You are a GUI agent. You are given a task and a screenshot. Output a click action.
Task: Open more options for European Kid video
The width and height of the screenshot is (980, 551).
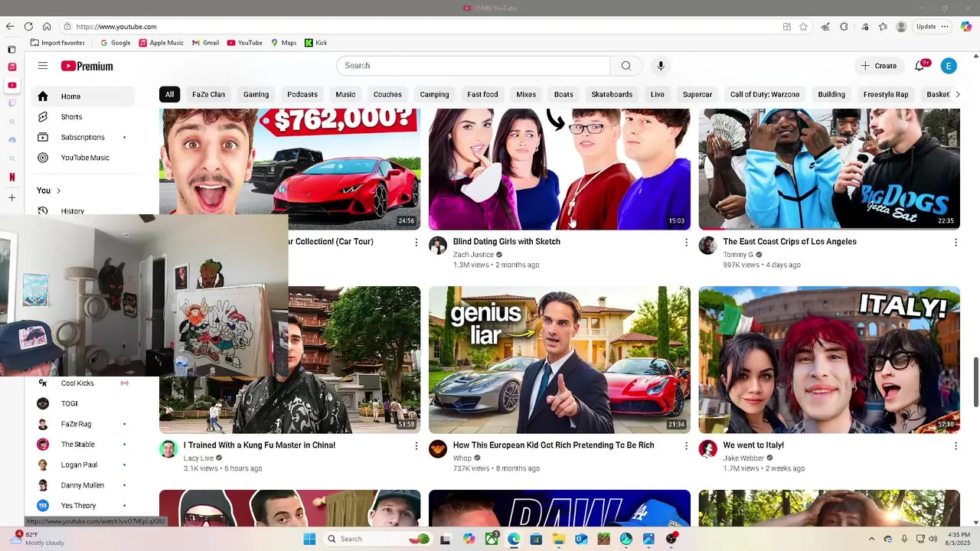click(x=686, y=445)
